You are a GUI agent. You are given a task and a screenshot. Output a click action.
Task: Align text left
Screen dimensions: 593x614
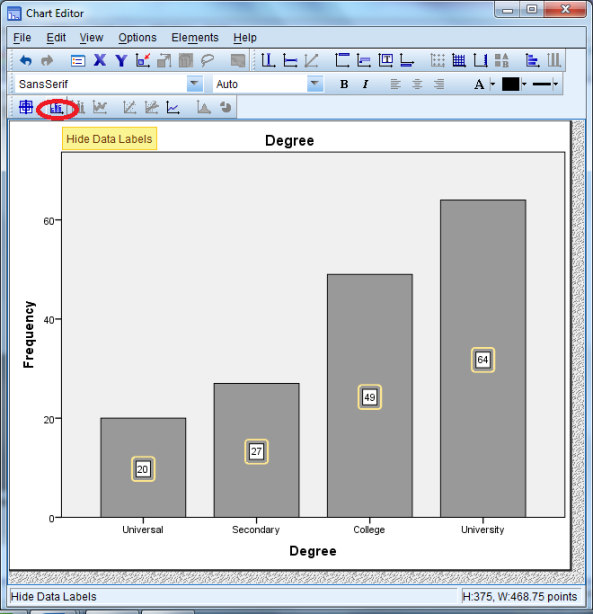(396, 84)
